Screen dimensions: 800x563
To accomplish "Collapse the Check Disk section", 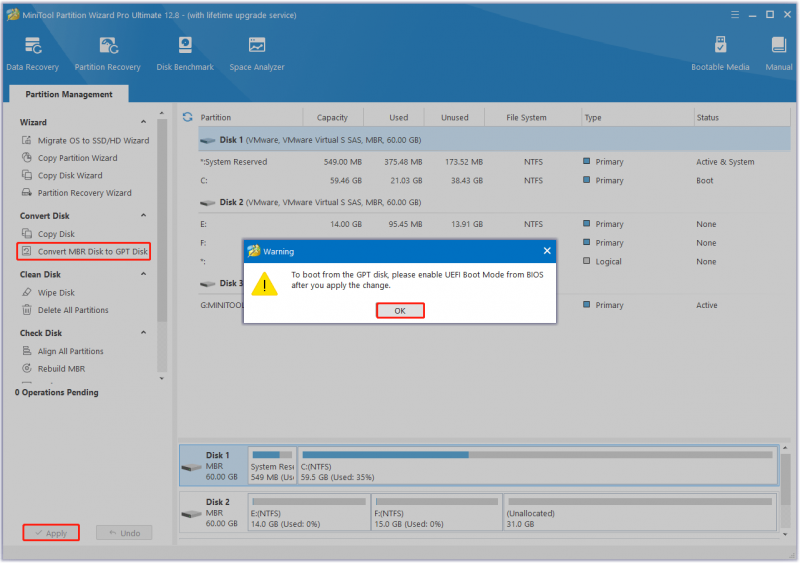I will [x=143, y=333].
